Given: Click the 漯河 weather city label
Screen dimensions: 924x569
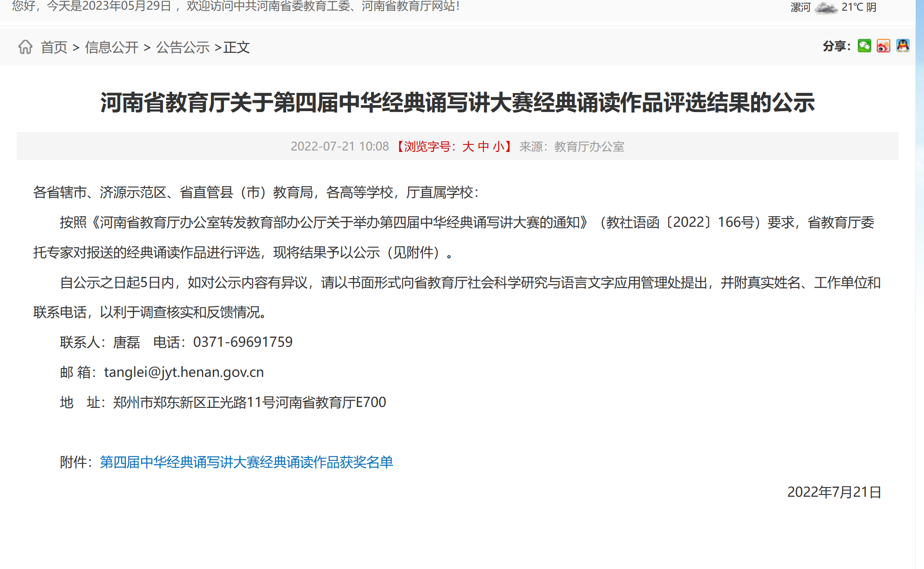Looking at the screenshot, I should [x=800, y=7].
